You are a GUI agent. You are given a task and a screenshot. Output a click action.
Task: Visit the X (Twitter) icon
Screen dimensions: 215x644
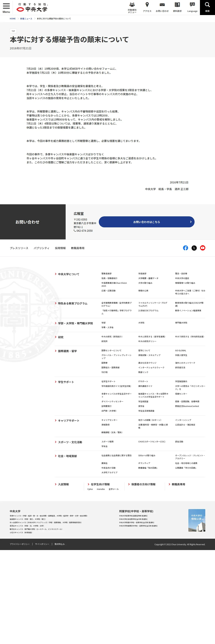click(194, 248)
